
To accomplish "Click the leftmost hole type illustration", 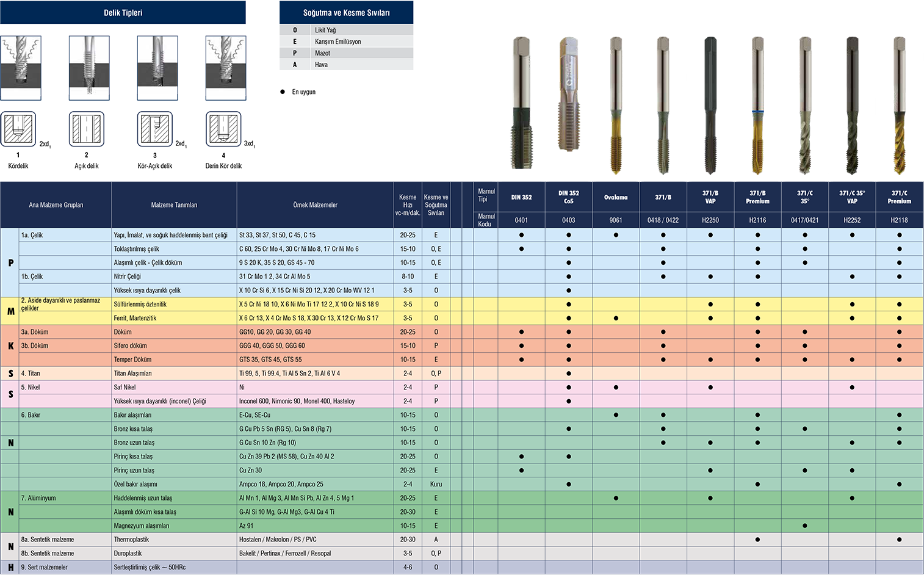I will (x=20, y=66).
